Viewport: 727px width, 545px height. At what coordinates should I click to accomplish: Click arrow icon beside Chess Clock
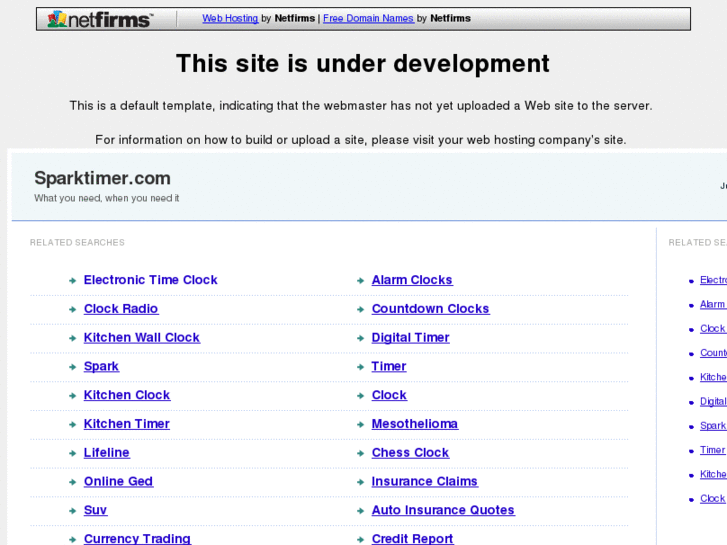tap(360, 453)
